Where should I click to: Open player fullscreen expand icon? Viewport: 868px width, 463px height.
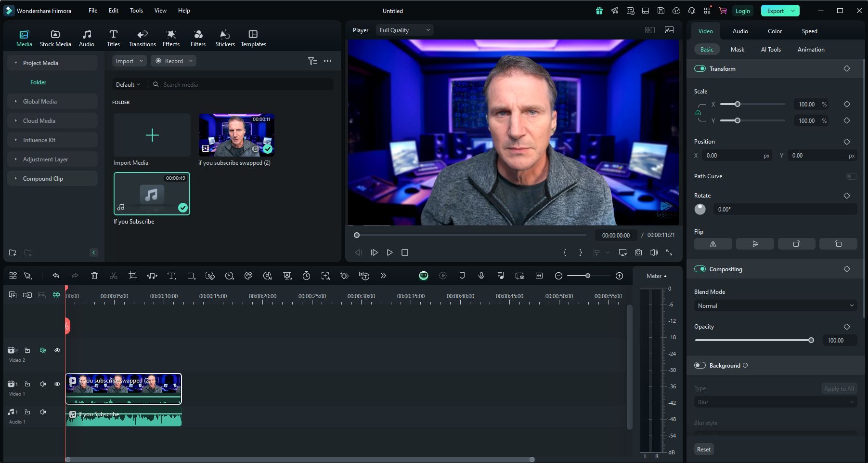(669, 252)
